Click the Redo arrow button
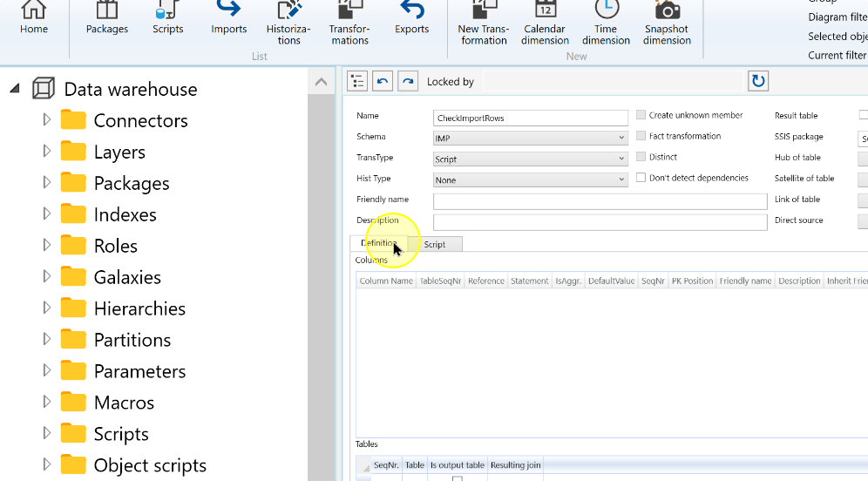This screenshot has height=481, width=868. click(x=408, y=81)
